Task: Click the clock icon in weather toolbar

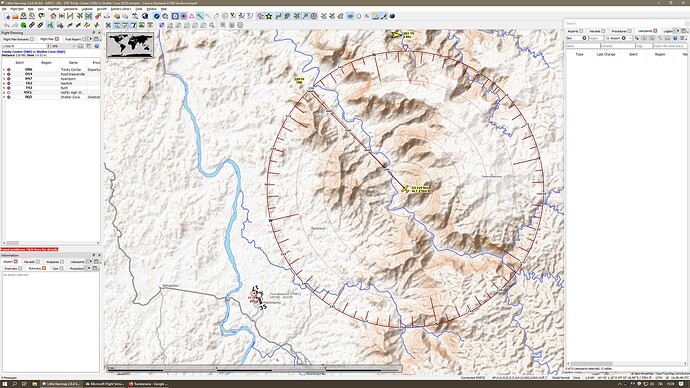Action: coord(359,16)
